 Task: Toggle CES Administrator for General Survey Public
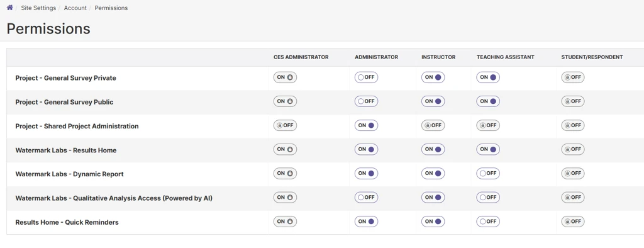coord(285,101)
